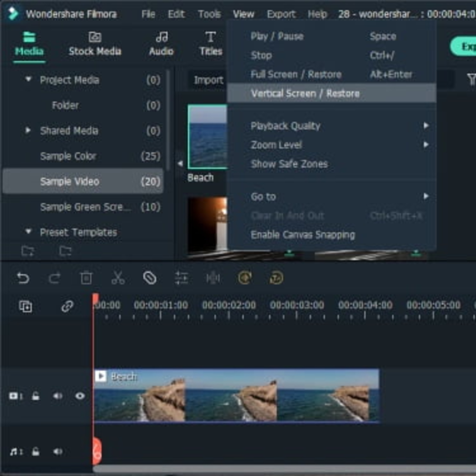The width and height of the screenshot is (476, 476).
Task: Click the Undo icon
Action: 23,278
